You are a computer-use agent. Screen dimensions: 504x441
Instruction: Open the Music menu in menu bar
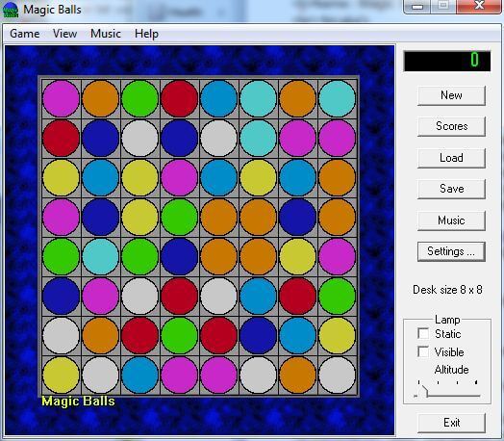[x=106, y=34]
